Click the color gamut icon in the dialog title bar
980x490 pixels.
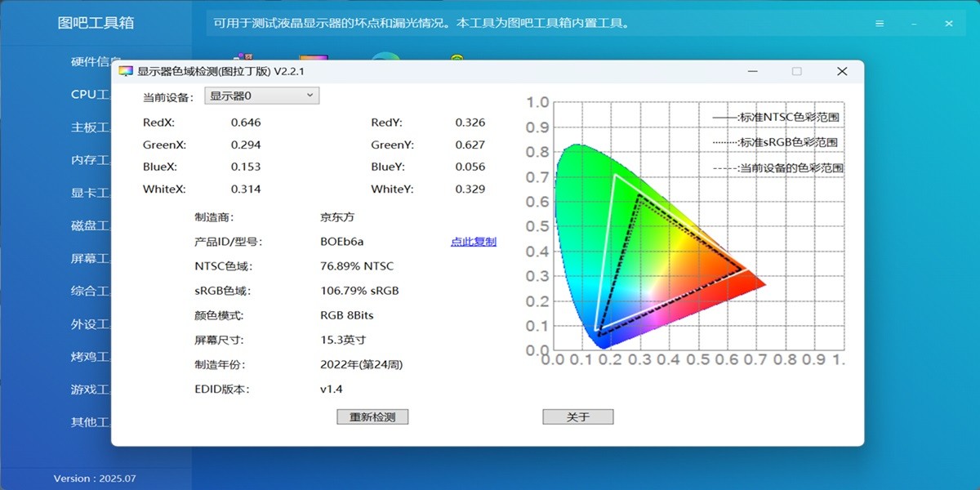[127, 71]
